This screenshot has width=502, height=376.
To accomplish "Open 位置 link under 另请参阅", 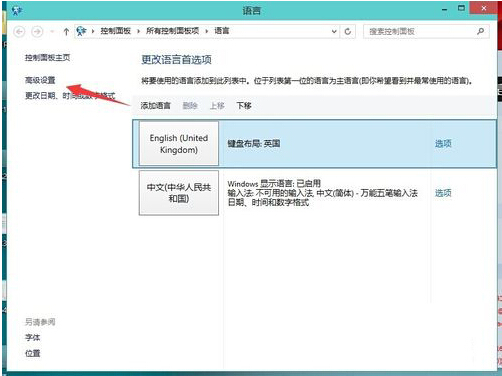I will 33,353.
